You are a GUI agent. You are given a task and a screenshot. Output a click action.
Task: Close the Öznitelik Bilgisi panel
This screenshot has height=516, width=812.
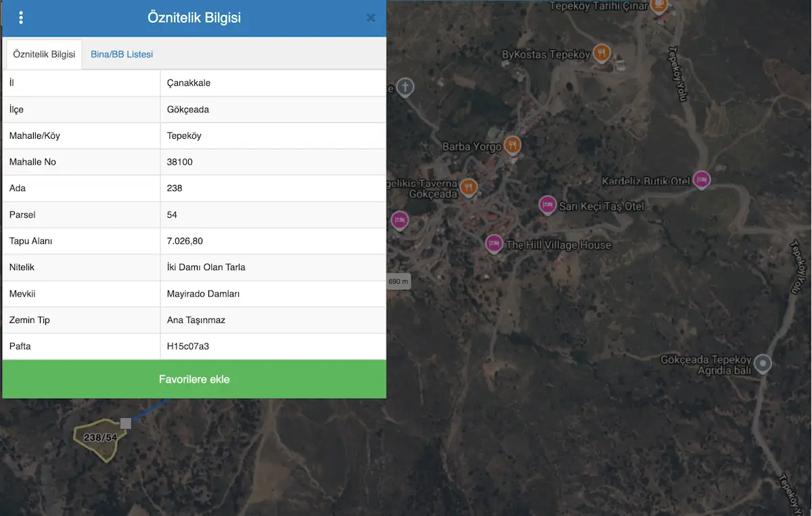[371, 18]
